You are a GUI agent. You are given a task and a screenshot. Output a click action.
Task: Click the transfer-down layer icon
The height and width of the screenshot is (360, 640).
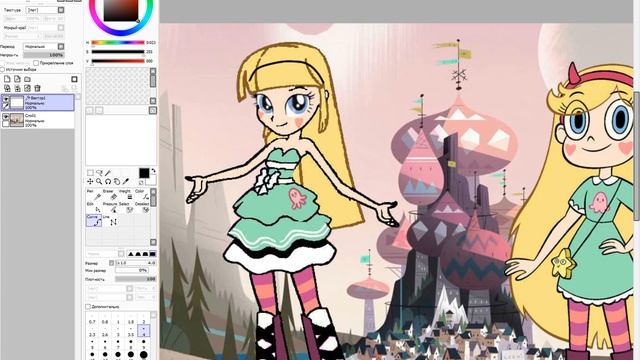coord(7,88)
